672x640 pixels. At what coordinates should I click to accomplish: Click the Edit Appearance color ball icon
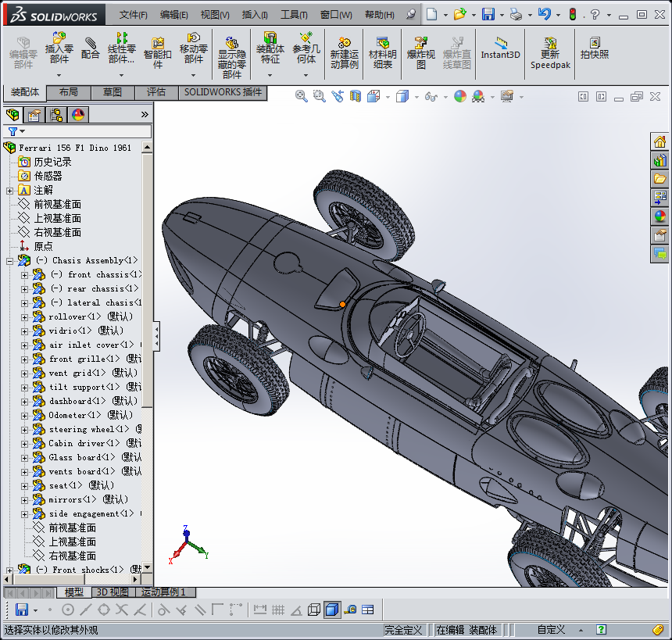click(460, 96)
